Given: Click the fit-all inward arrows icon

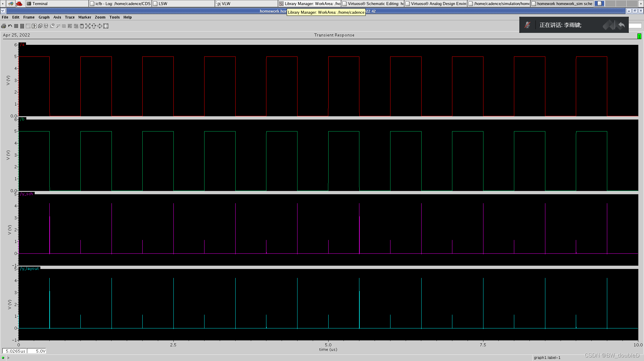Looking at the screenshot, I should point(106,26).
